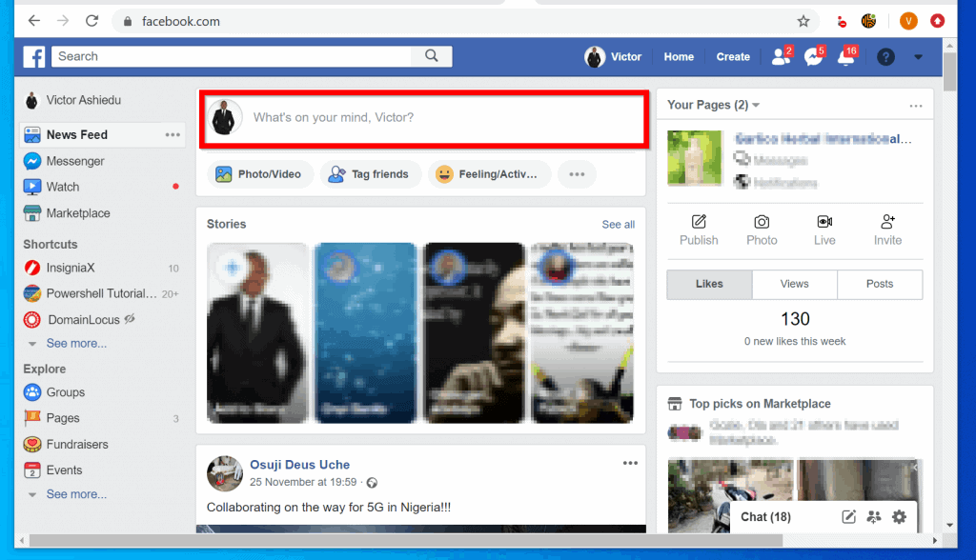The width and height of the screenshot is (976, 560).
Task: Open DomainLocus shortcut
Action: [x=84, y=320]
